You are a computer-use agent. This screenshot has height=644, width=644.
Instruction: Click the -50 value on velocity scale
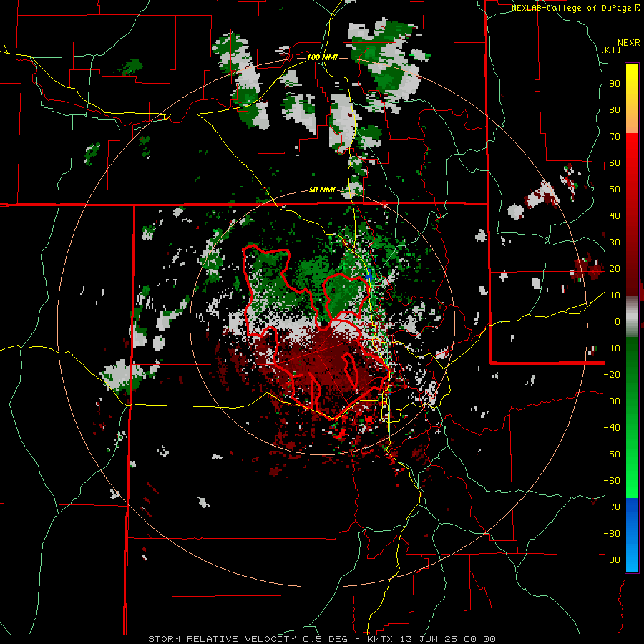612,454
